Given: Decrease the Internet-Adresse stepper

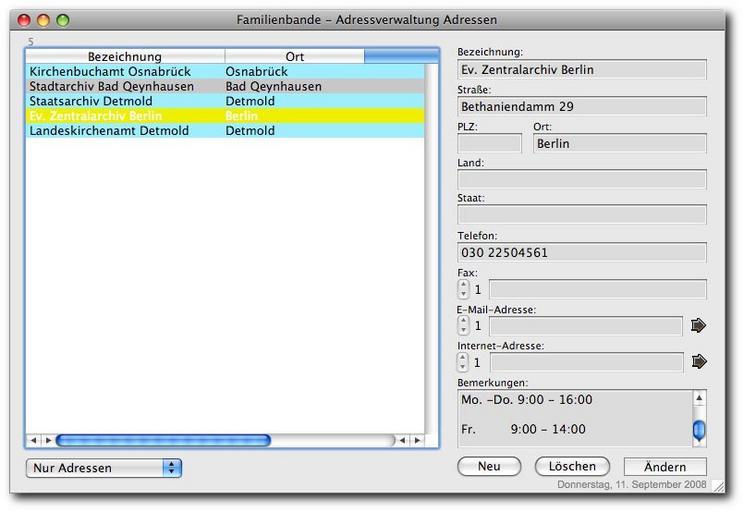Looking at the screenshot, I should tap(463, 367).
